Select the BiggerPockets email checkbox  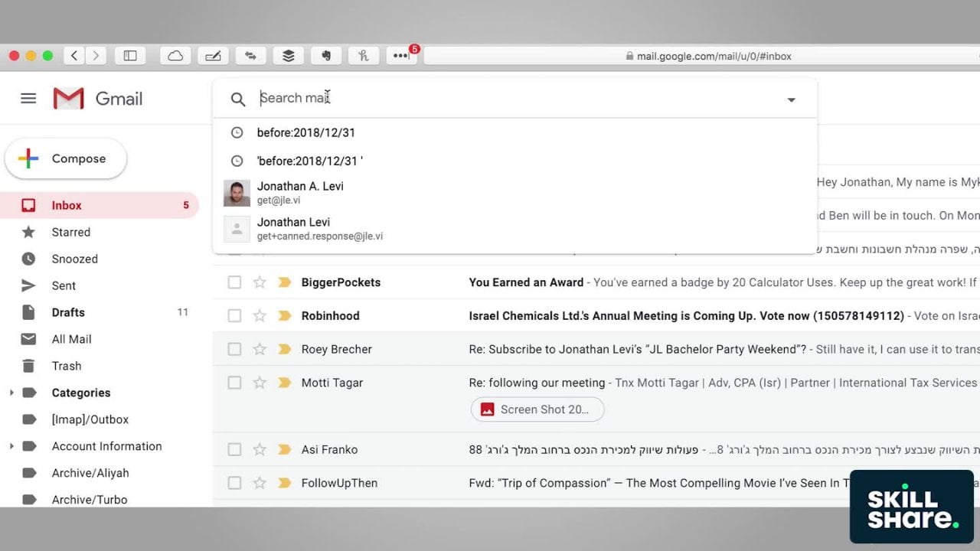(x=234, y=282)
